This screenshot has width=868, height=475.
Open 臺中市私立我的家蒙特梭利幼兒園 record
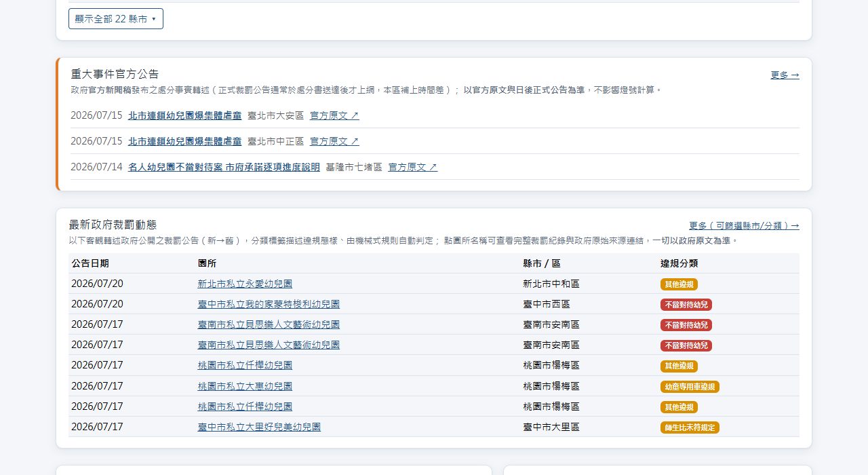pos(269,304)
